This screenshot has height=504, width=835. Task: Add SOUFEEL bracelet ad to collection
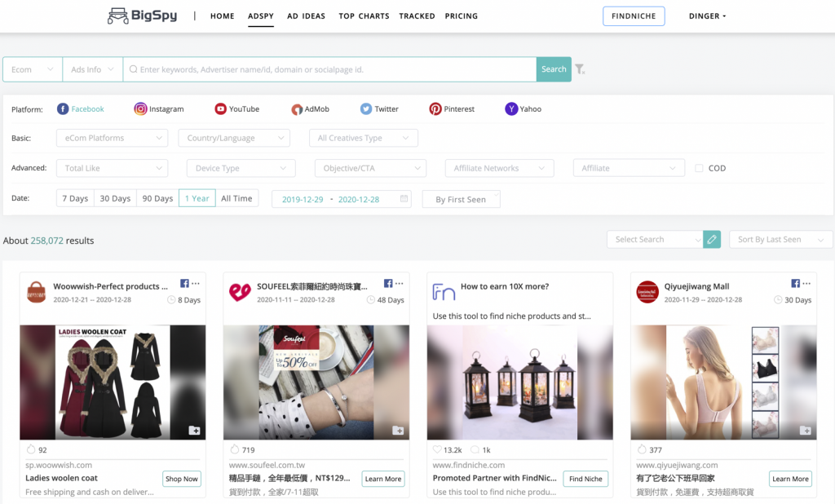[x=398, y=431]
